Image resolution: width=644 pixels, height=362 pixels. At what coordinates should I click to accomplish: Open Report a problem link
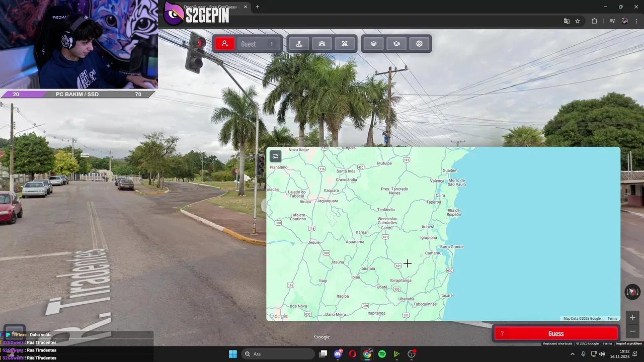click(x=629, y=343)
